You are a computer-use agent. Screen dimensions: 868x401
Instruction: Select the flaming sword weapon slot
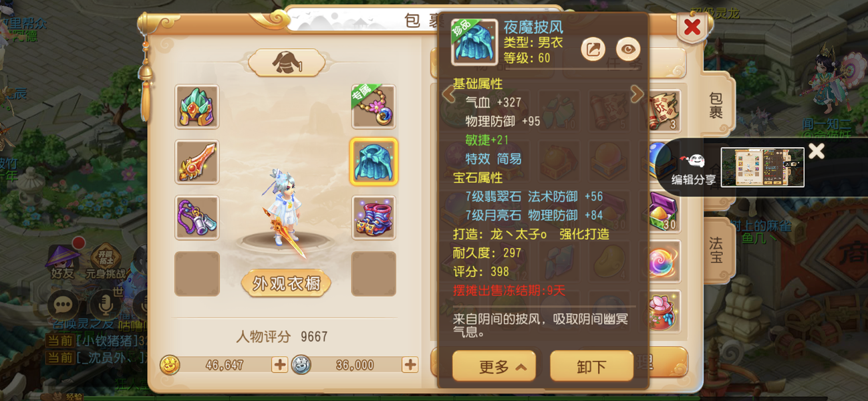click(x=197, y=162)
